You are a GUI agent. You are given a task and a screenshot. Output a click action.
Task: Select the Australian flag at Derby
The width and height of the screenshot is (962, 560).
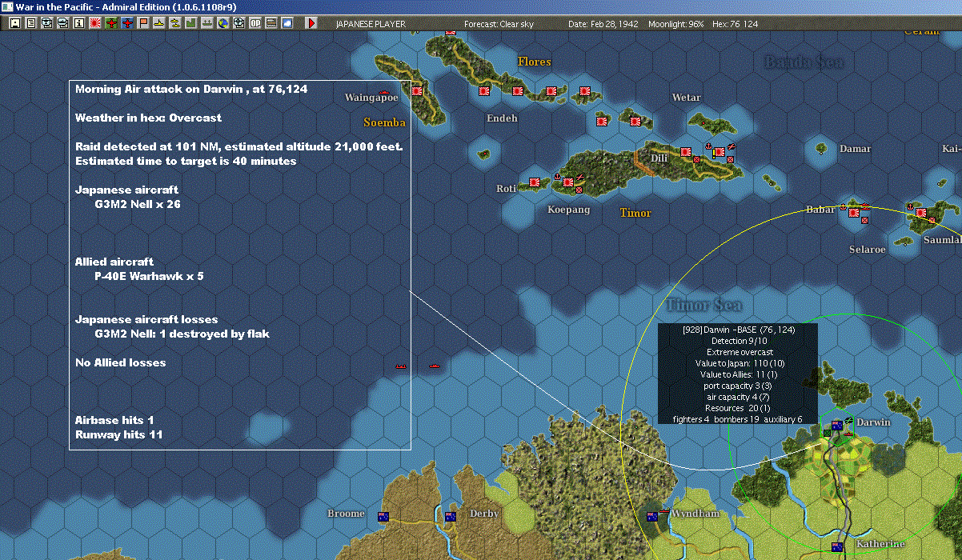(450, 517)
